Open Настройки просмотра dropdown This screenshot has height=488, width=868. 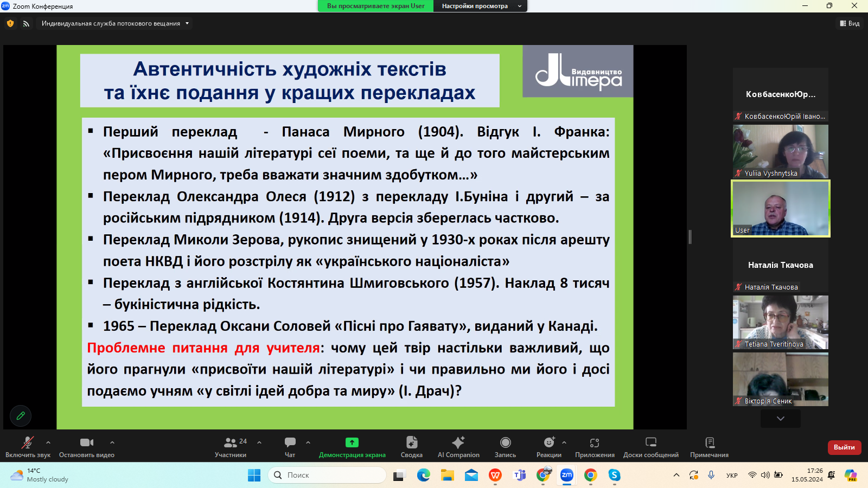tap(481, 6)
